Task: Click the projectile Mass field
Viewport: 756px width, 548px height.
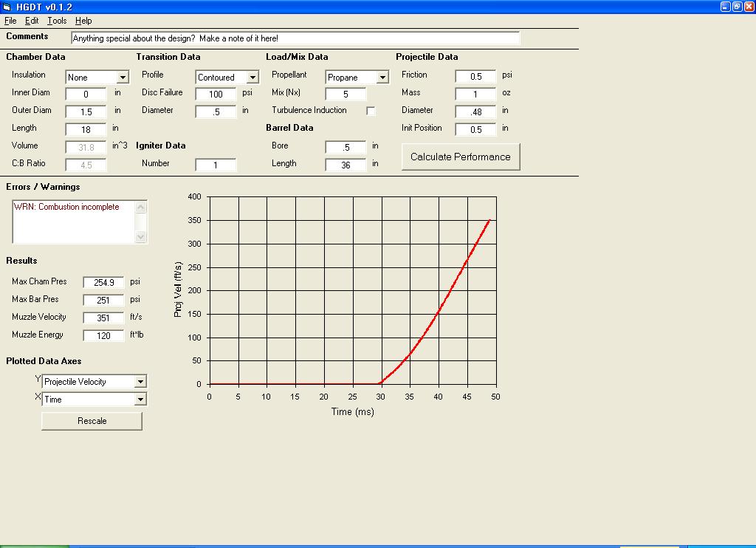Action: pos(475,95)
